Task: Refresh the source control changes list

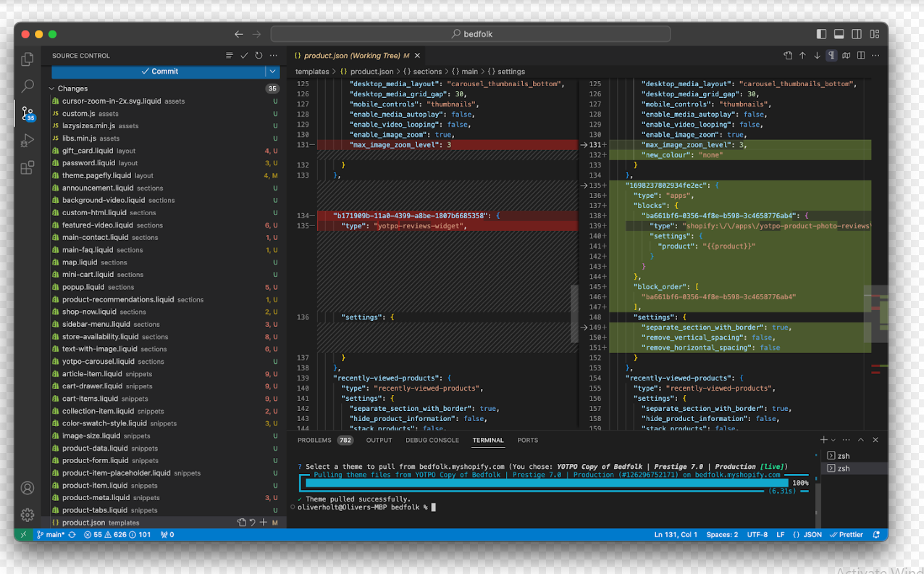Action: 259,56
